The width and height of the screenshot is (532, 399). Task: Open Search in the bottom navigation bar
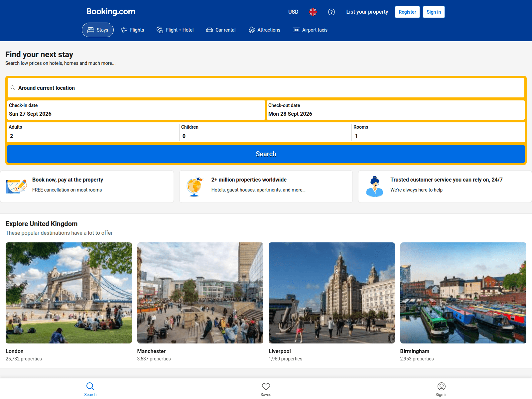click(x=90, y=389)
